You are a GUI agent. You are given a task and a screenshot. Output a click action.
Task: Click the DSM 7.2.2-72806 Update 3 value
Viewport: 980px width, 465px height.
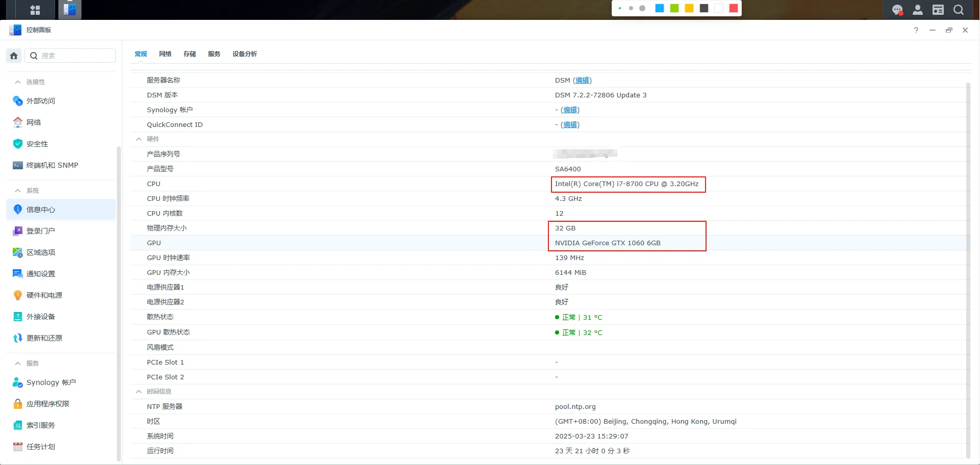click(x=600, y=95)
